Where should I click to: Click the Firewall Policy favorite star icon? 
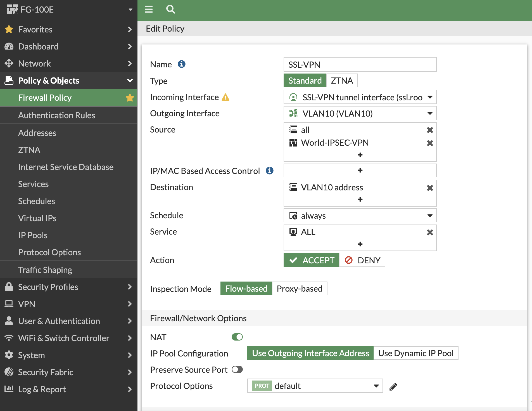click(130, 98)
